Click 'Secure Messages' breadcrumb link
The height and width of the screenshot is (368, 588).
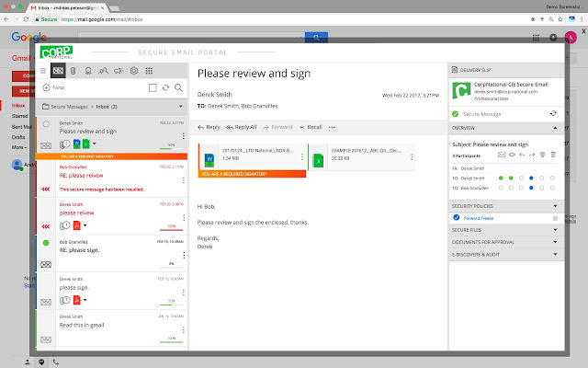click(69, 107)
